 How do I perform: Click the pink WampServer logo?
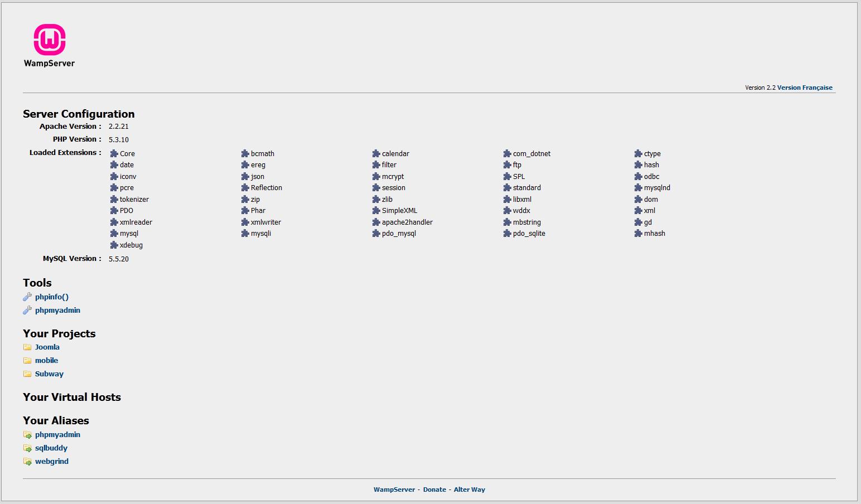(49, 46)
